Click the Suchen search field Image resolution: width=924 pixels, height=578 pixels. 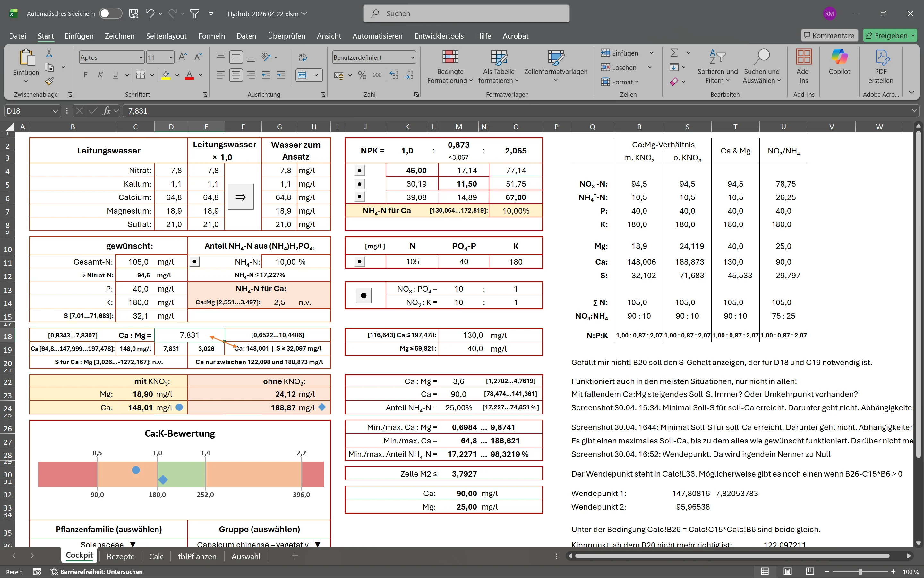tap(466, 14)
